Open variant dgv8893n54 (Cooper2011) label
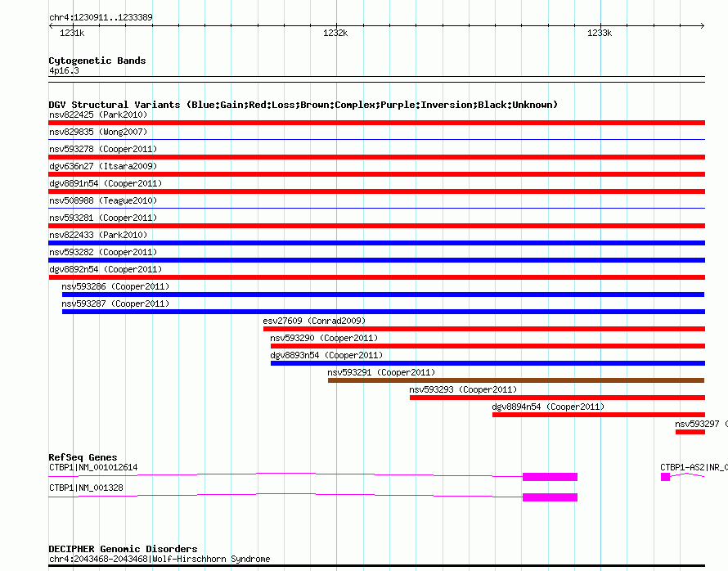This screenshot has width=728, height=571. (326, 355)
